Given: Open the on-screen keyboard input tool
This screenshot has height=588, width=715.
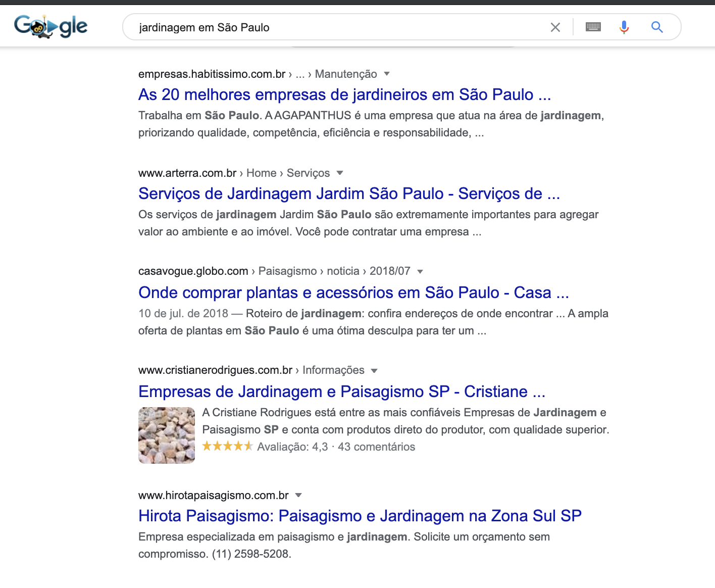Looking at the screenshot, I should pos(593,27).
